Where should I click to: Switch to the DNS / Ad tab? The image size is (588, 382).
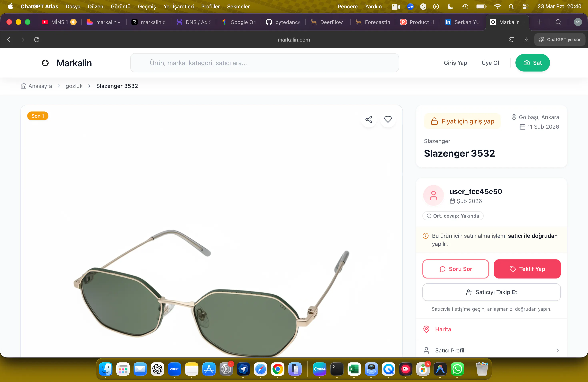tap(193, 22)
